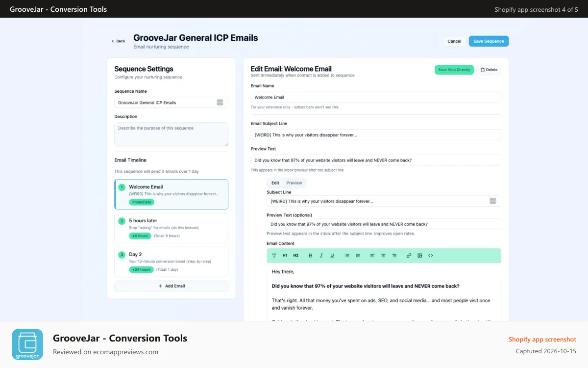588x368 pixels.
Task: Click ecomappreviews.com review text
Action: click(x=105, y=352)
